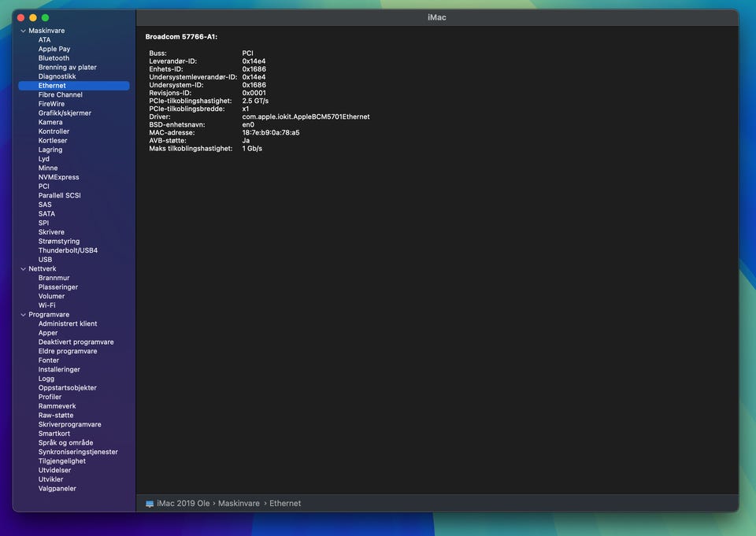Viewport: 756px width, 536px height.
Task: Collapse the Nettverk section chevron
Action: tap(23, 269)
